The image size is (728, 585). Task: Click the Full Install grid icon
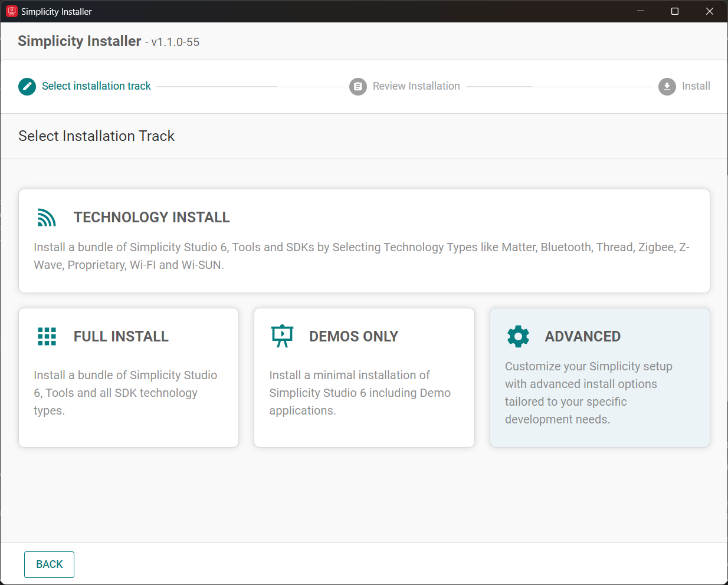click(46, 336)
